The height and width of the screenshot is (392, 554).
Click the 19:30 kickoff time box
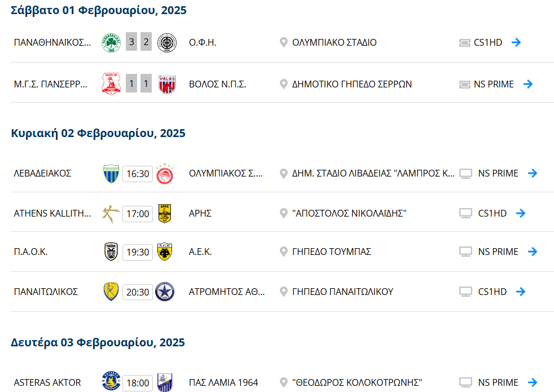[138, 252]
